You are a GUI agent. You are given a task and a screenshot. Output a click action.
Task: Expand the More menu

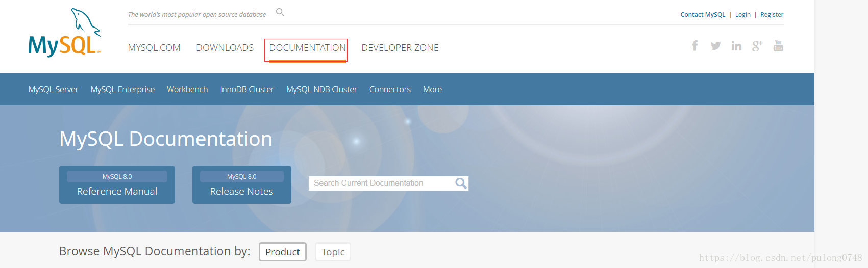432,89
